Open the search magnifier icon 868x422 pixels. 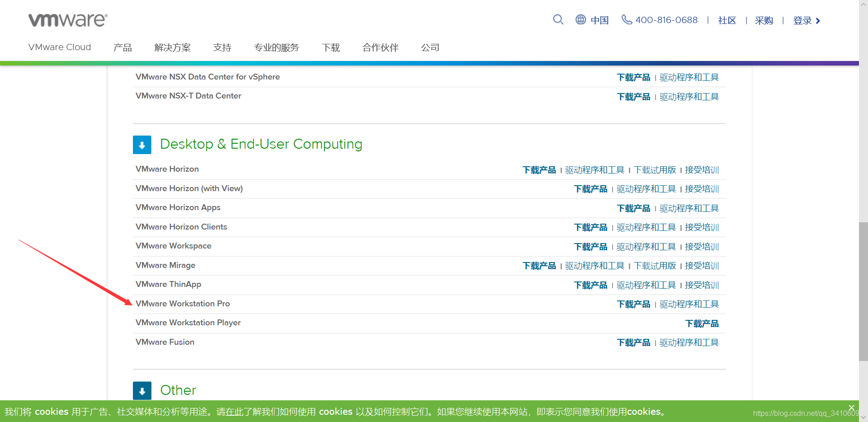pyautogui.click(x=558, y=20)
